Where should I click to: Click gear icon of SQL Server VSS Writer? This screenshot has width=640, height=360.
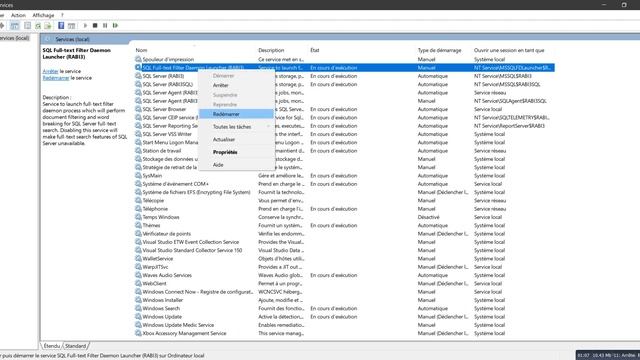[x=138, y=134]
